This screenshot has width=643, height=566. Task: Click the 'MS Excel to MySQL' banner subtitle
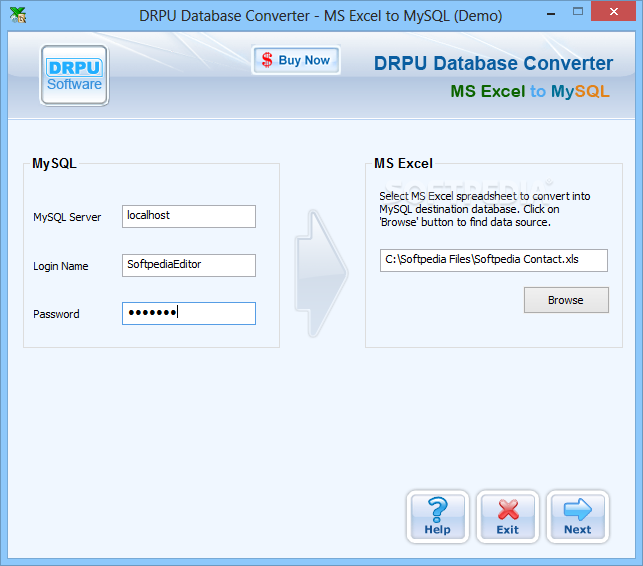coord(530,91)
